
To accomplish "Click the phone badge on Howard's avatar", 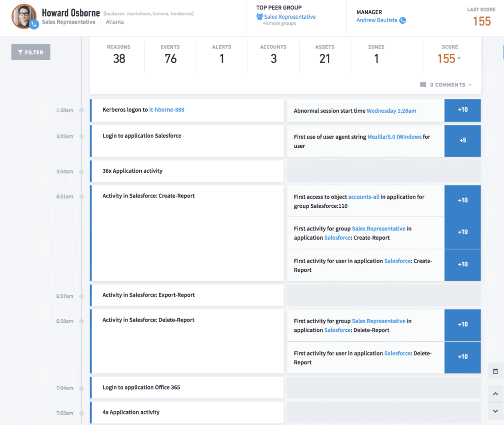I will pyautogui.click(x=34, y=24).
